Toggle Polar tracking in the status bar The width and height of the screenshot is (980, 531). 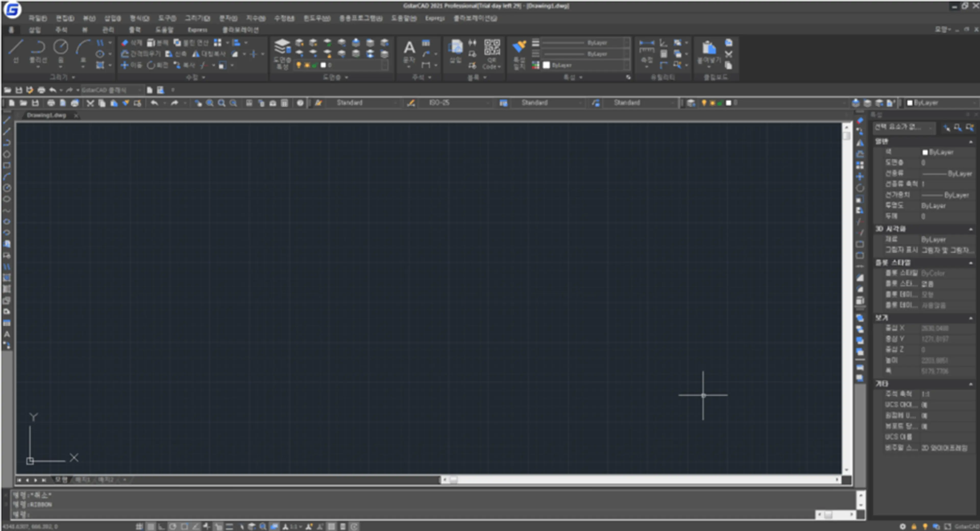[x=173, y=526]
